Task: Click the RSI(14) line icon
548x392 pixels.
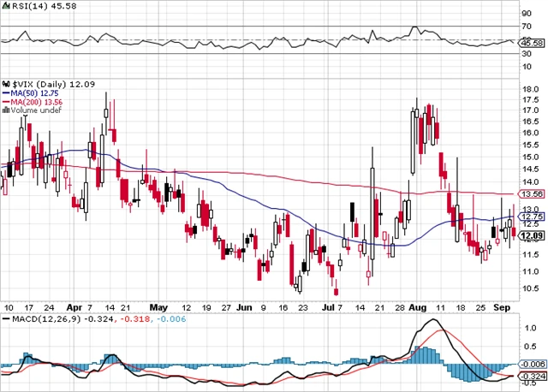Action: click(6, 4)
